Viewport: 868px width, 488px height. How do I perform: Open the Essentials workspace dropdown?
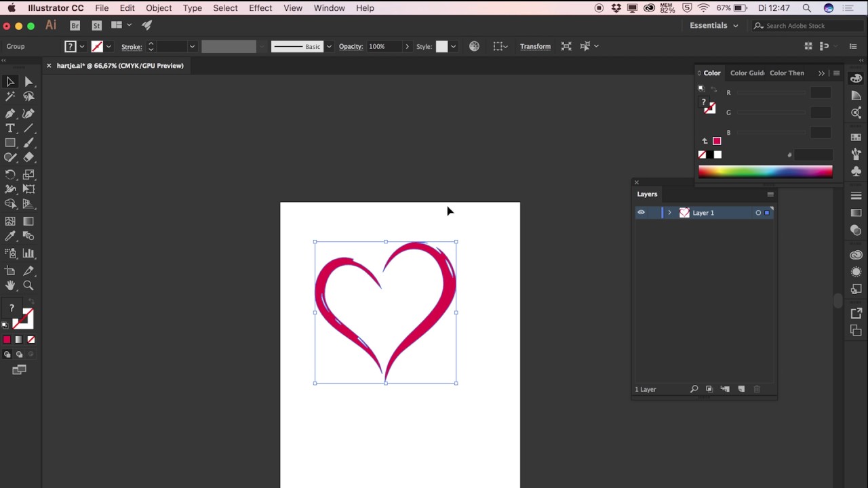point(714,26)
